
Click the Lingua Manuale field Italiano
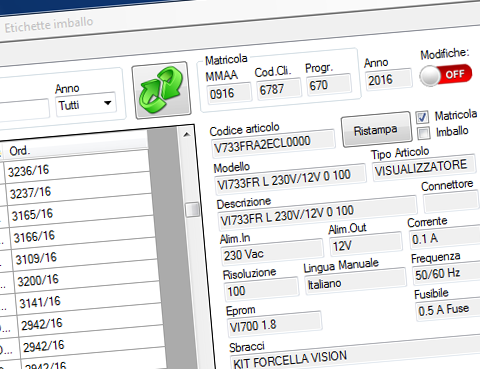click(356, 282)
